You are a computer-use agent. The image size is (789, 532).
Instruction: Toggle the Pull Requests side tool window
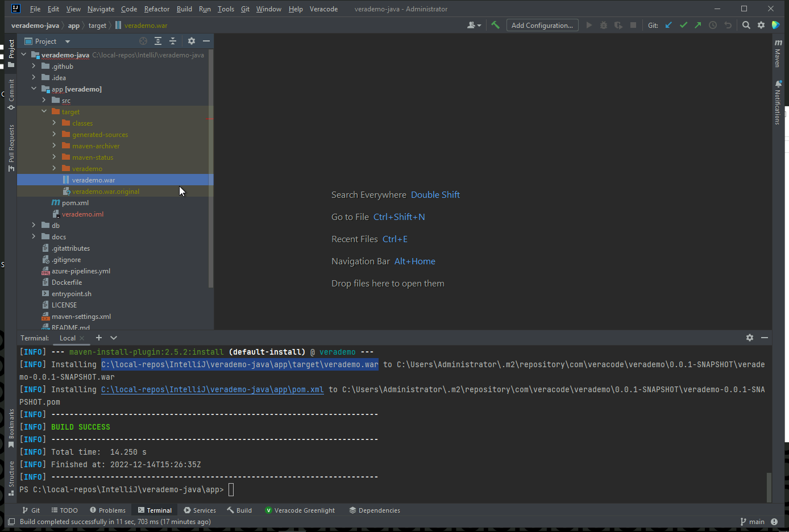[x=11, y=148]
